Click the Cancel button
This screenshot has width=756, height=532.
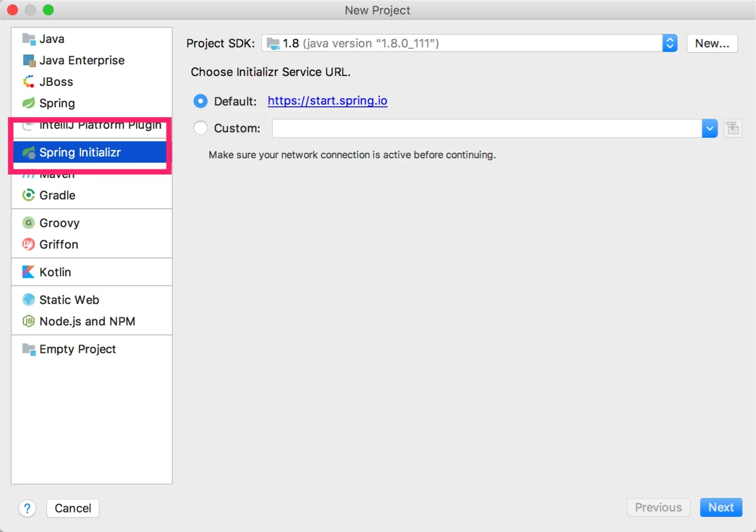(x=73, y=508)
